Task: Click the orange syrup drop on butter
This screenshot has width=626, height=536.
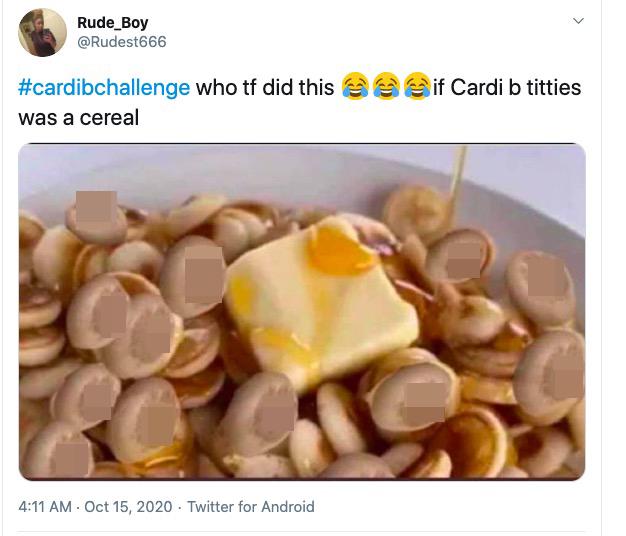Action: click(339, 251)
